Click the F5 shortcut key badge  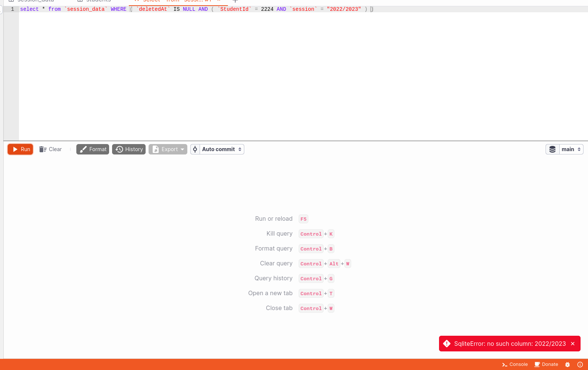(303, 219)
